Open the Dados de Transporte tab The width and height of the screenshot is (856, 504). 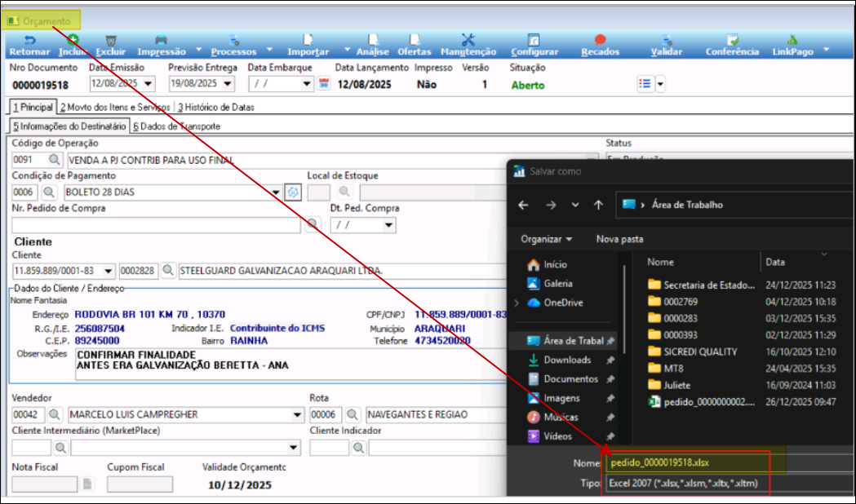175,126
